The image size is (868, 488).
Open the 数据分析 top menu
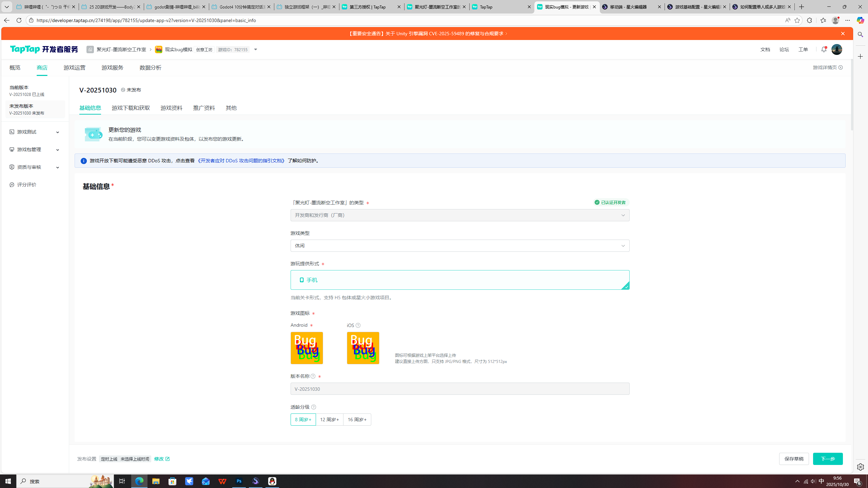click(x=150, y=68)
